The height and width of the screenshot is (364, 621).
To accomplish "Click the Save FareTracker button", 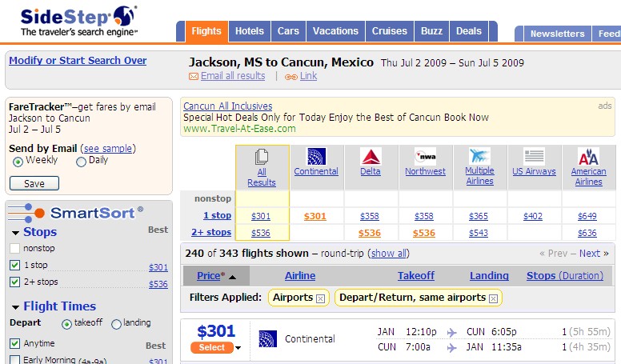I will click(34, 183).
